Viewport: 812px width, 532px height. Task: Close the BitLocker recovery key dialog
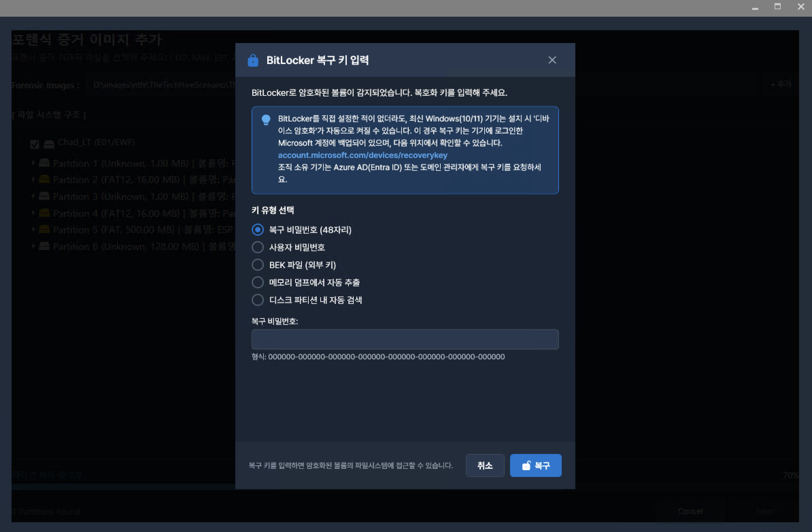point(552,60)
